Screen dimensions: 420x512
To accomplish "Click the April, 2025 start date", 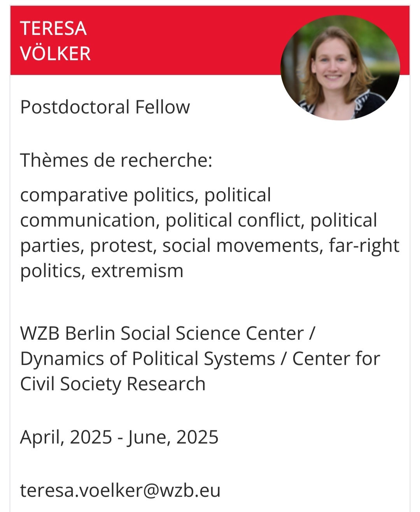I will (x=66, y=437).
